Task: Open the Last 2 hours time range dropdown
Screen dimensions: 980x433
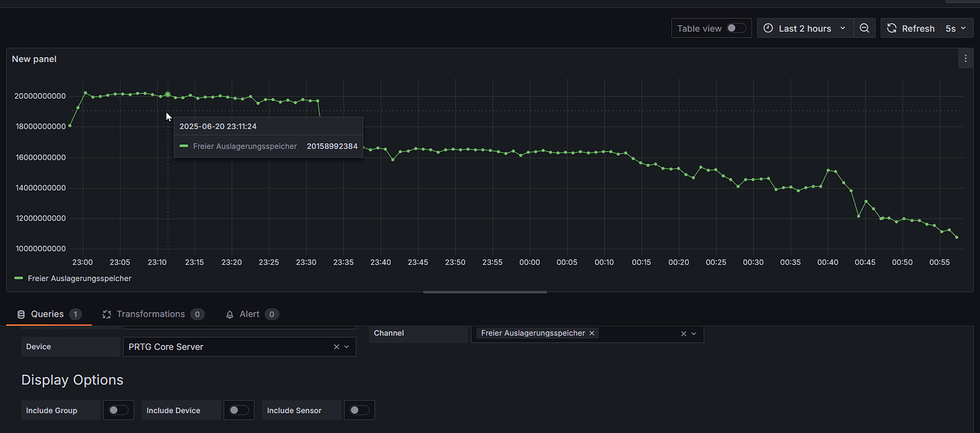Action: pyautogui.click(x=805, y=28)
